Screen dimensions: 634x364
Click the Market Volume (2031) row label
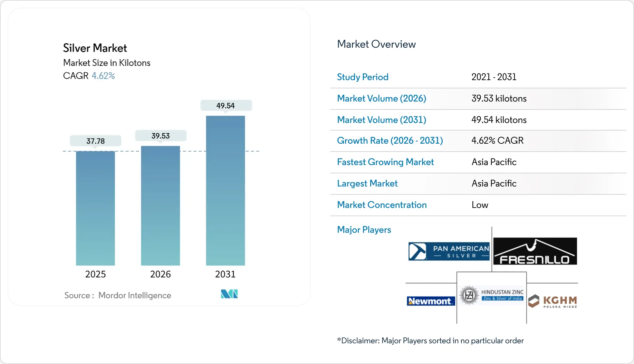(x=382, y=120)
